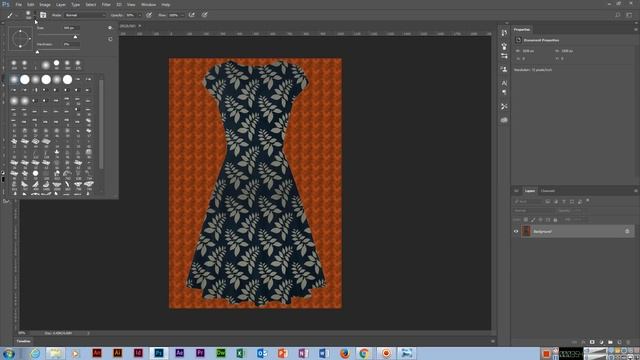Open the Properties panel flyout menu
The width and height of the screenshot is (640, 360).
pyautogui.click(x=636, y=29)
